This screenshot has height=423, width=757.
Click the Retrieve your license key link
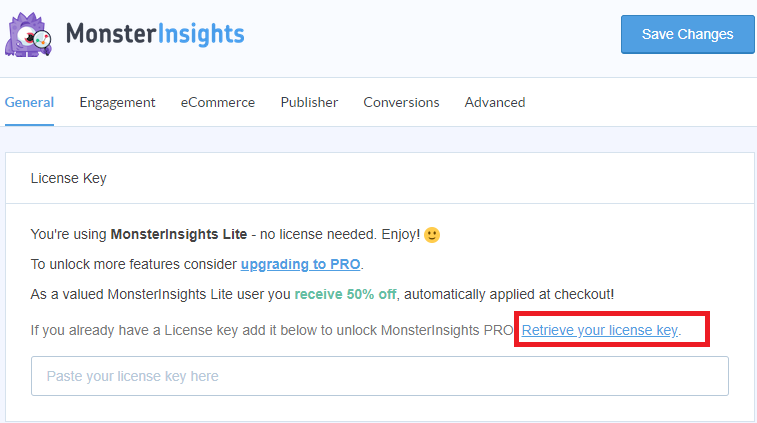[x=600, y=330]
